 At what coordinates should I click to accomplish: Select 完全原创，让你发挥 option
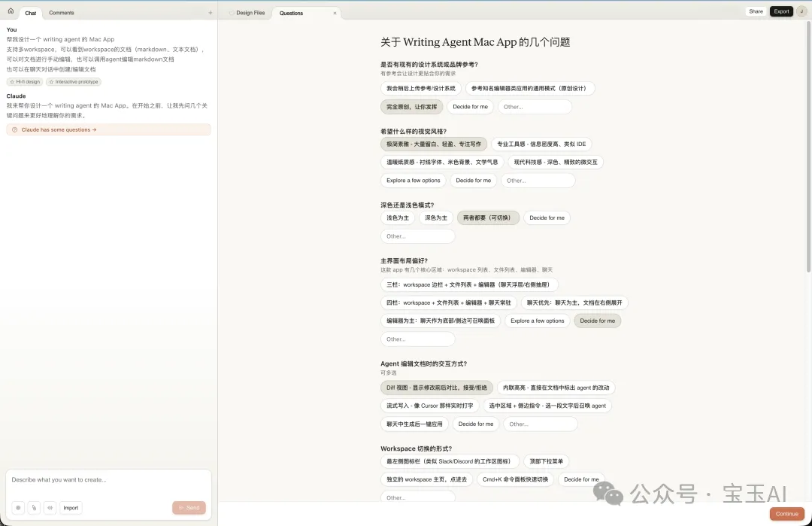click(x=412, y=107)
